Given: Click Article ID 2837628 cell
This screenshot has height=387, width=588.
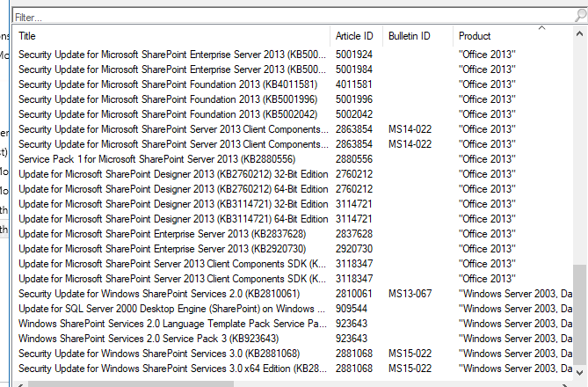Looking at the screenshot, I should click(354, 234).
